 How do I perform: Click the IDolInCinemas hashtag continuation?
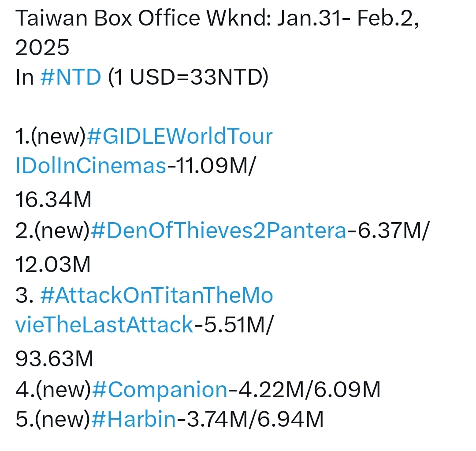tap(90, 167)
